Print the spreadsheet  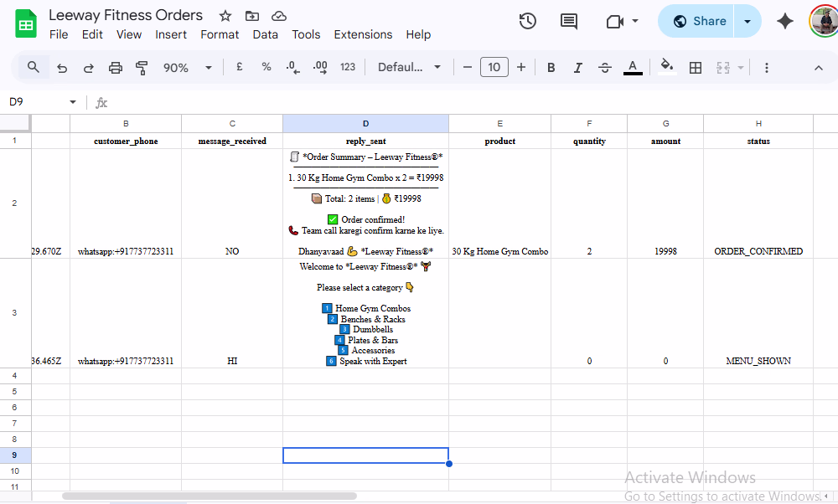point(116,68)
